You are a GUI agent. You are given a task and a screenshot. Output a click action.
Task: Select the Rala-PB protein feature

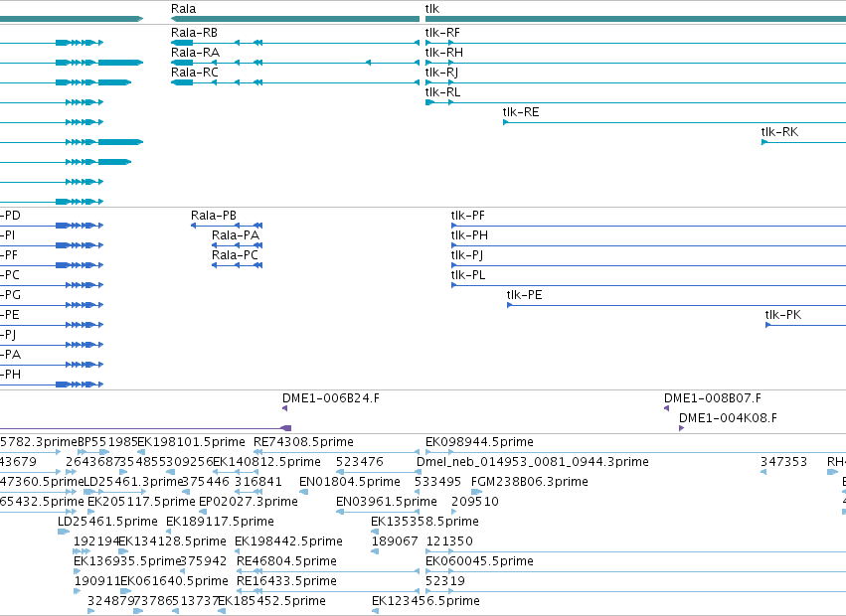coord(214,216)
